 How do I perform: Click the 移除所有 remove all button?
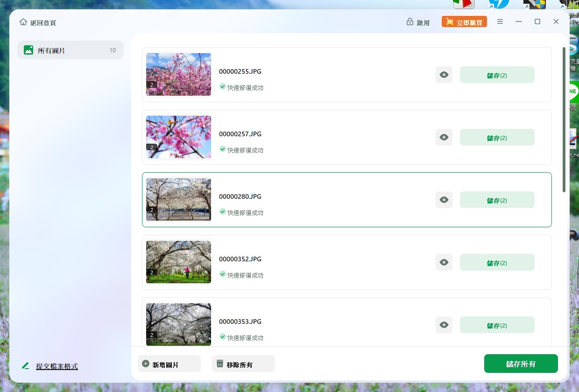coord(243,364)
